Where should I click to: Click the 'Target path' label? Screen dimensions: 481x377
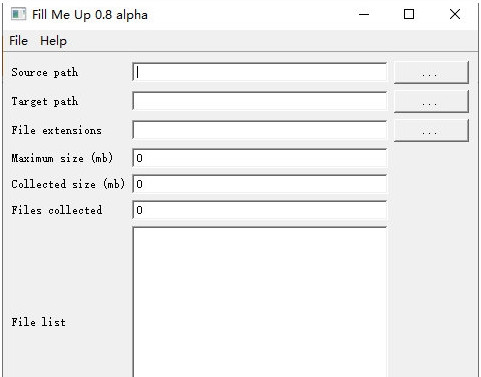coord(45,101)
